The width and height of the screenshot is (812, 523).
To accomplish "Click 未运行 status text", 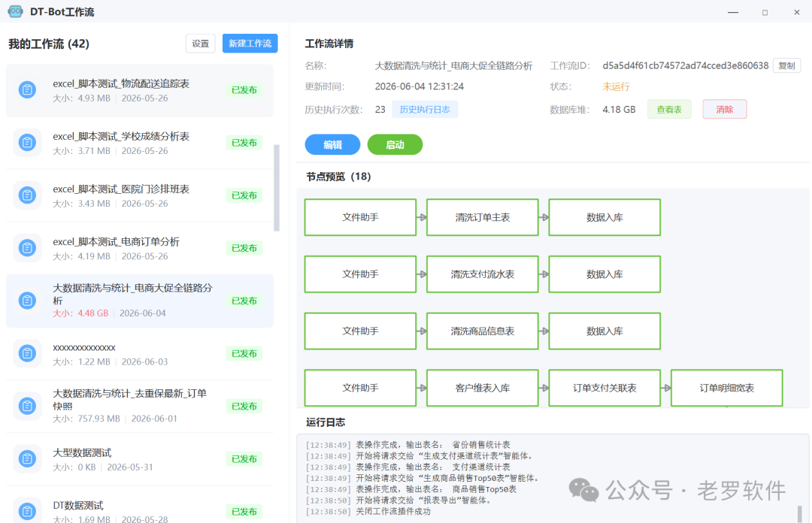I will [x=616, y=86].
